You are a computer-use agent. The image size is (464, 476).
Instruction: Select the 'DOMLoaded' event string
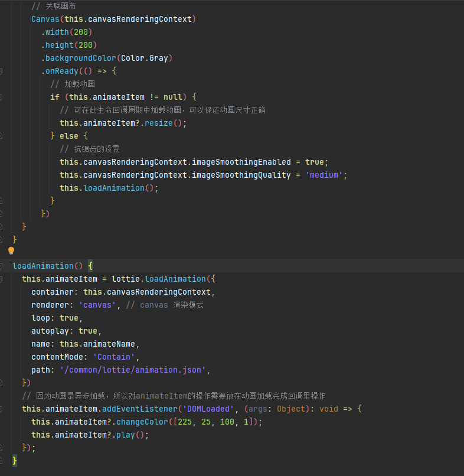click(x=208, y=409)
